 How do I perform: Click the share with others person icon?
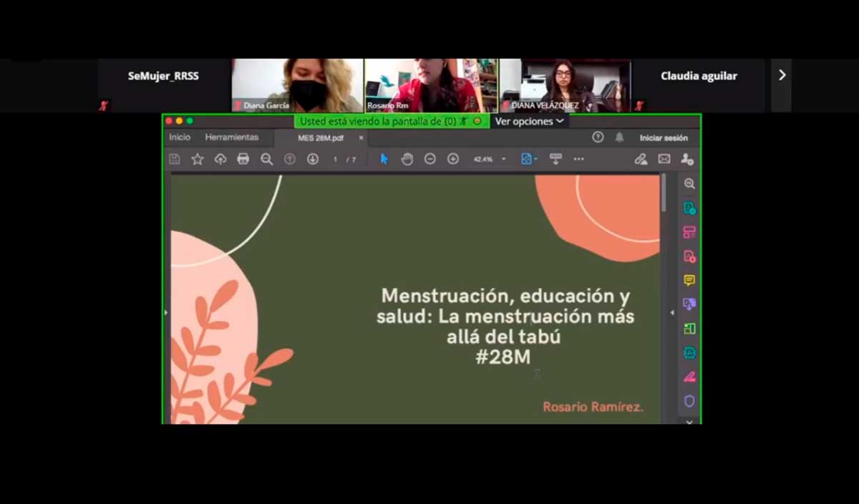[x=687, y=159]
